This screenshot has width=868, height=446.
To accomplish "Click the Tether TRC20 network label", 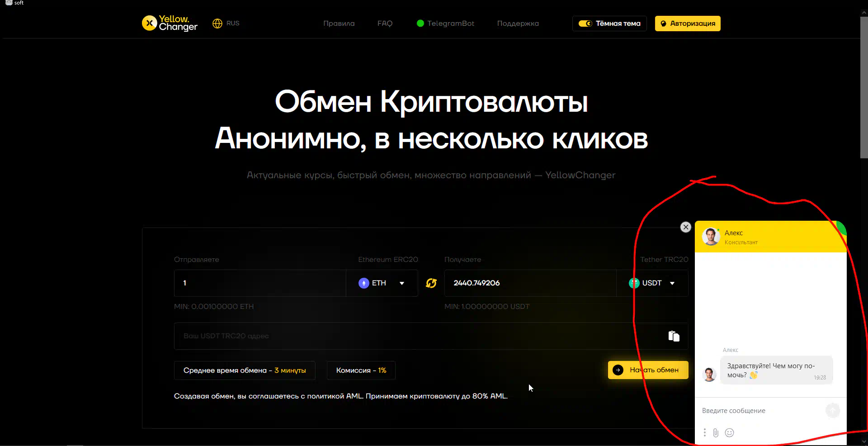I will [x=664, y=260].
